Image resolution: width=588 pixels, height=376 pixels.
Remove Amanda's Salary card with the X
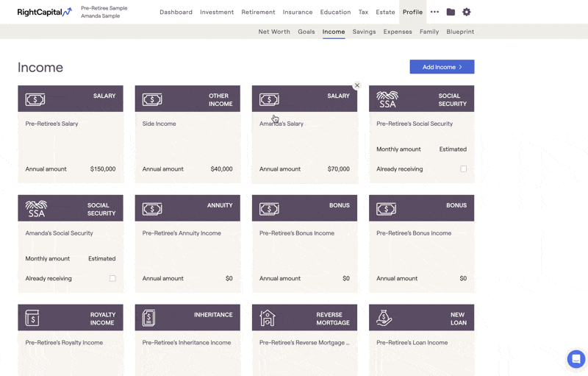pos(357,85)
